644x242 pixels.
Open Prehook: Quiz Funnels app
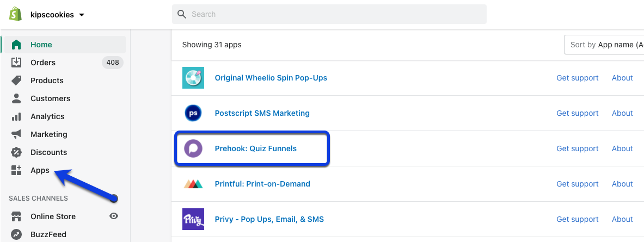pos(255,148)
